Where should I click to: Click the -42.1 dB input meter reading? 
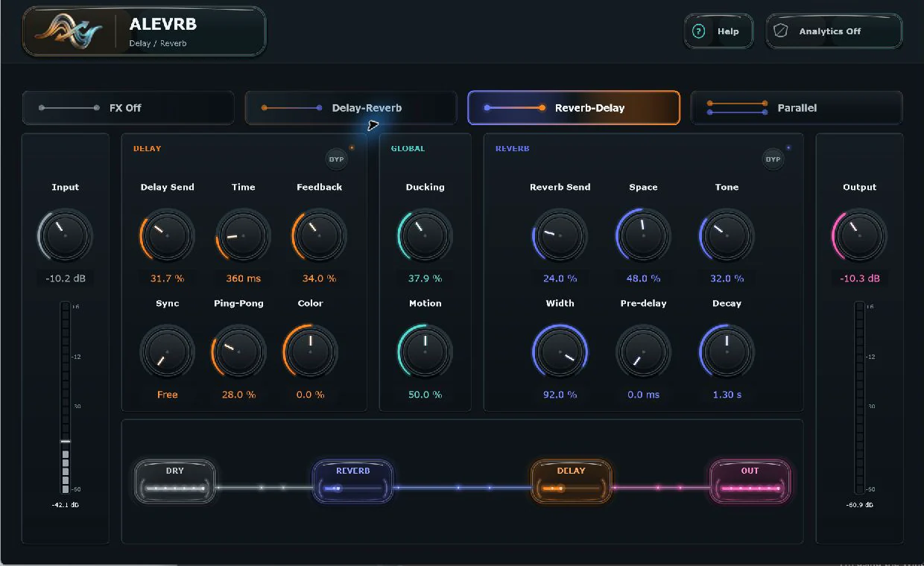click(x=65, y=505)
